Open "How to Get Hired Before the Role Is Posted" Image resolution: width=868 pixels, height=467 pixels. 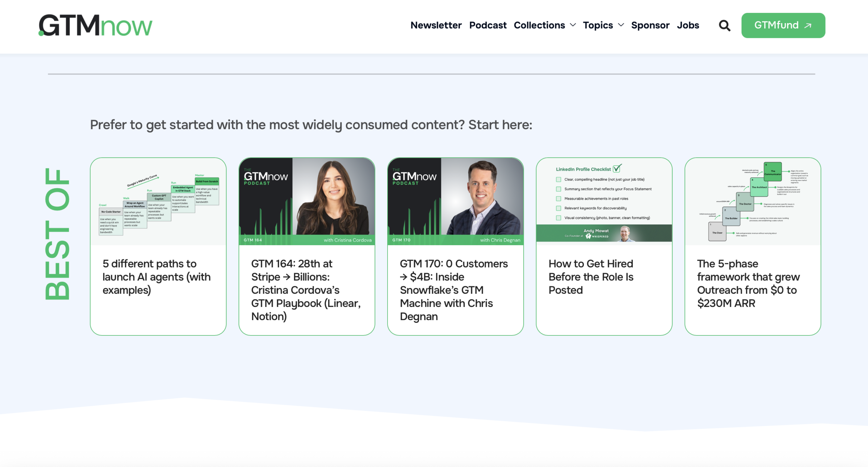591,277
